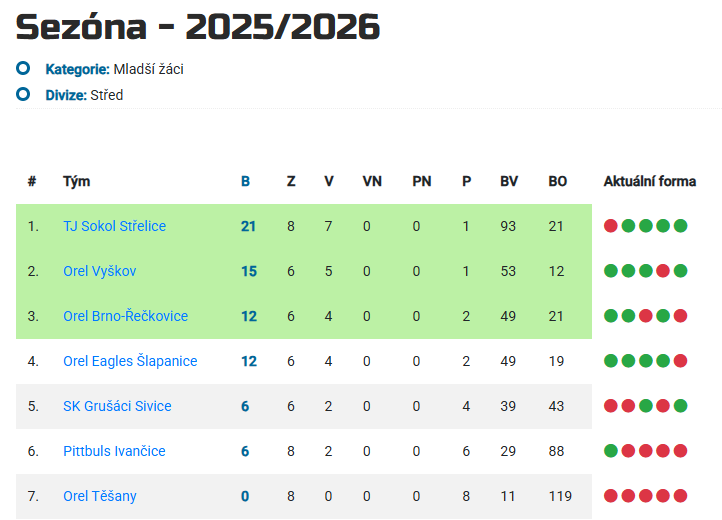722x520 pixels.
Task: Click the bullet icon beside Divize
Action: [x=23, y=95]
